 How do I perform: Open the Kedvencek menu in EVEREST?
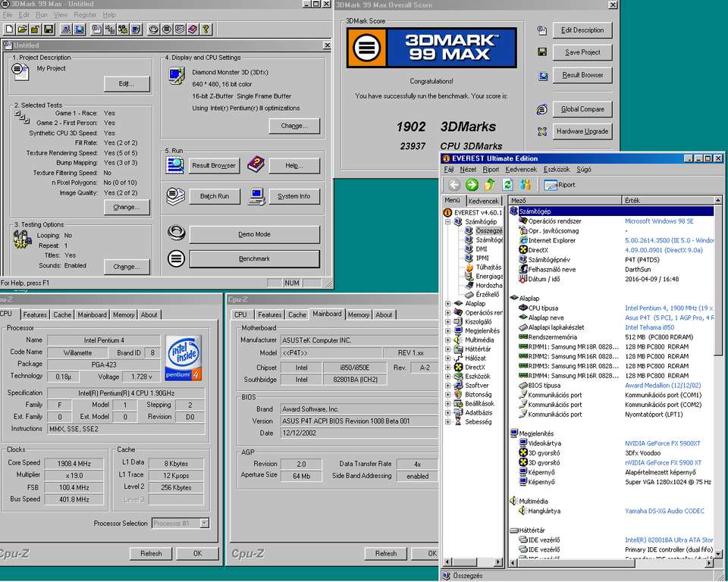[x=521, y=170]
